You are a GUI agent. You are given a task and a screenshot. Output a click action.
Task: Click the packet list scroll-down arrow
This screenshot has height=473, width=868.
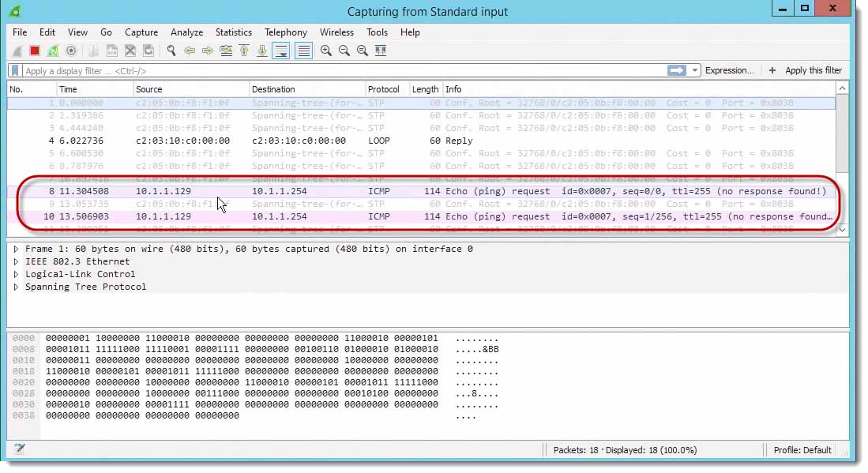click(842, 230)
